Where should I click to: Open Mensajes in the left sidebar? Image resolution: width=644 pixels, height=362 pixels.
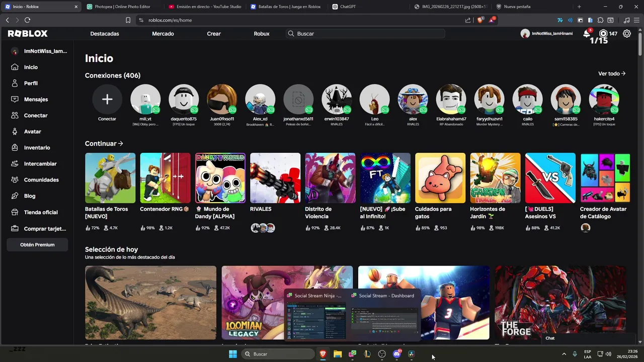[x=36, y=99]
